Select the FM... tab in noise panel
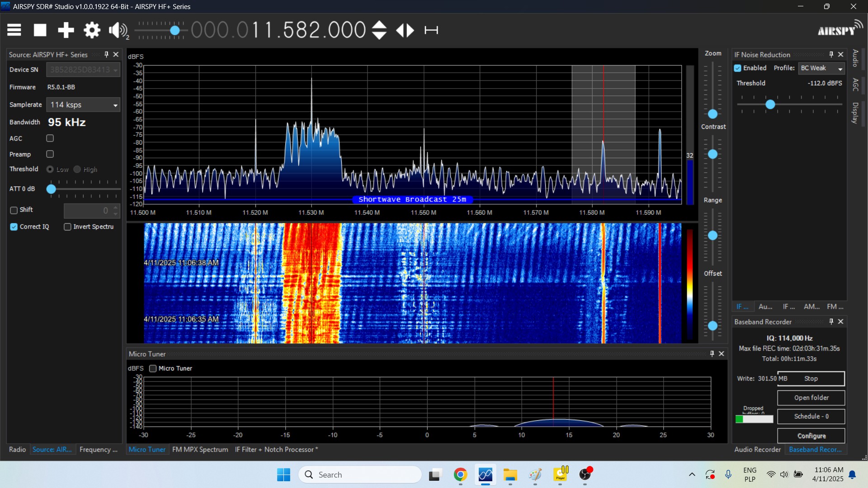868x488 pixels. pyautogui.click(x=835, y=306)
